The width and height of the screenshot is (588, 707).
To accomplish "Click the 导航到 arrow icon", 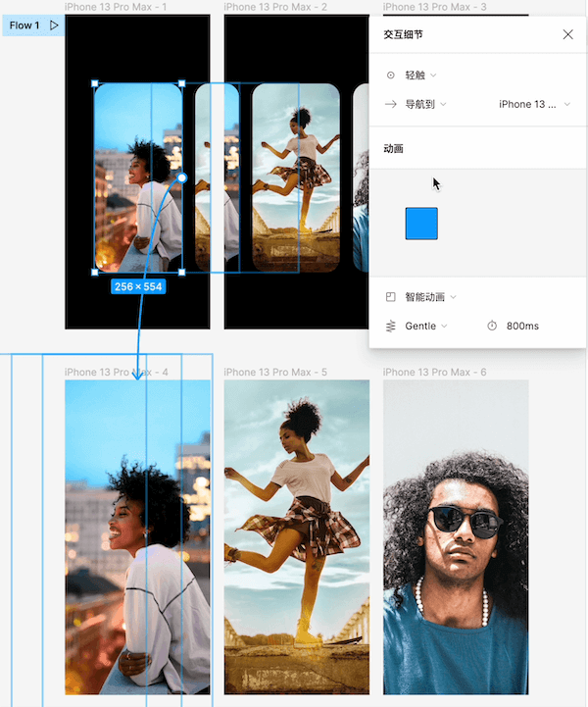I will pos(391,104).
